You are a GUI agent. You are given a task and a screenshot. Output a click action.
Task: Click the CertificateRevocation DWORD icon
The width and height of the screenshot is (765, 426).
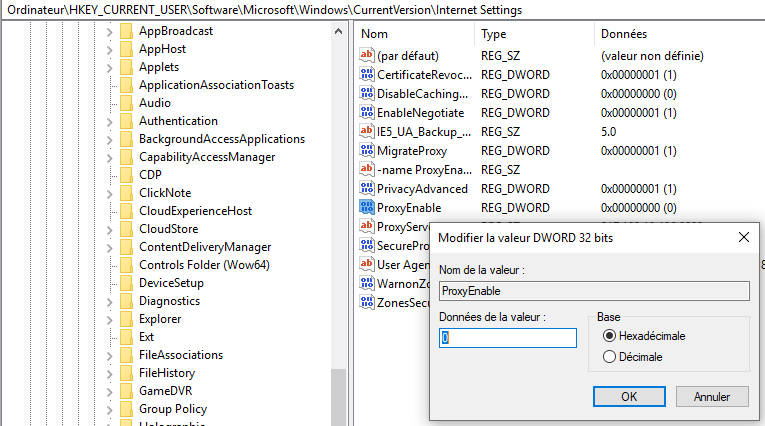pyautogui.click(x=366, y=75)
